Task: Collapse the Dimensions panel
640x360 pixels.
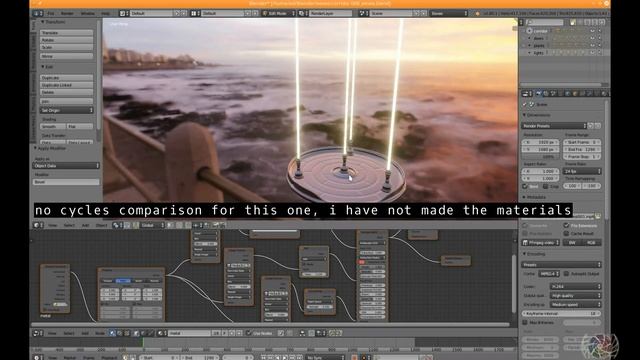Action: point(524,115)
